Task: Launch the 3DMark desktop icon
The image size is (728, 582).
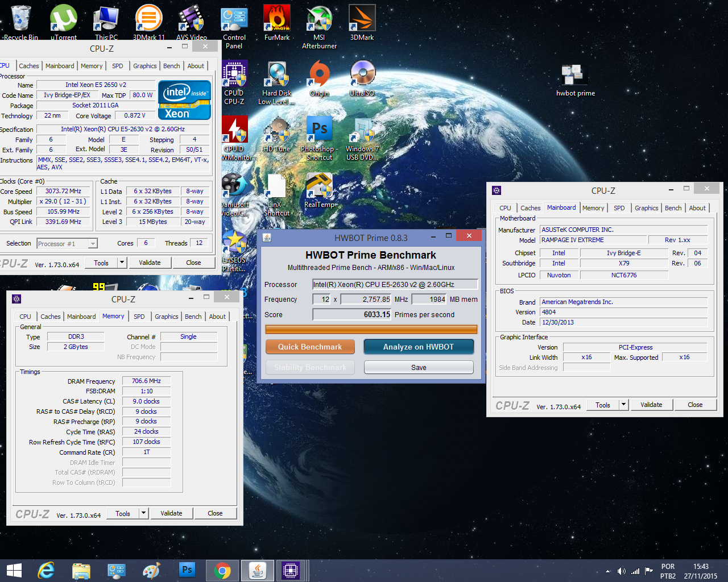Action: [362, 22]
